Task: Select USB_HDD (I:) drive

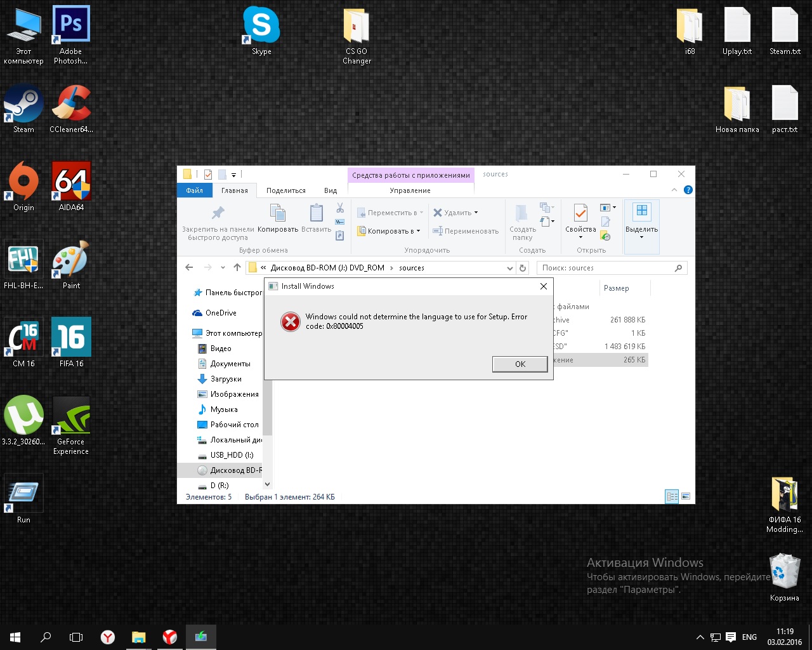Action: pos(226,455)
